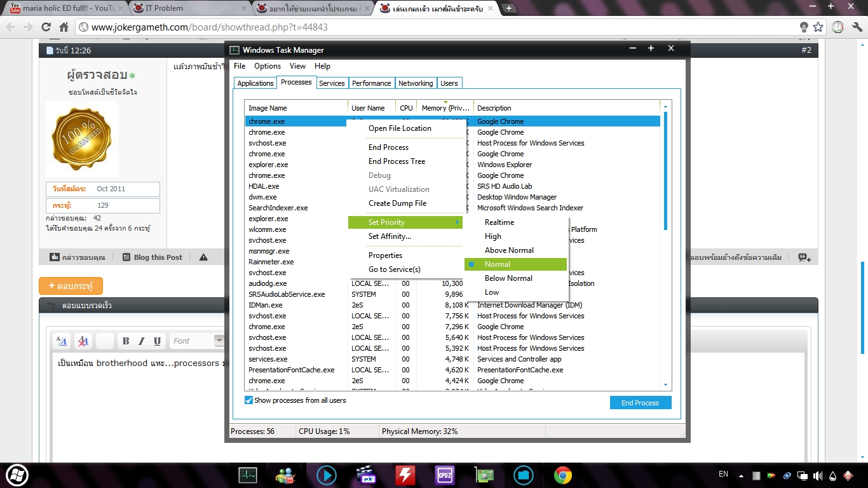Open the Help menu in Task Manager
The image size is (868, 488).
point(322,66)
